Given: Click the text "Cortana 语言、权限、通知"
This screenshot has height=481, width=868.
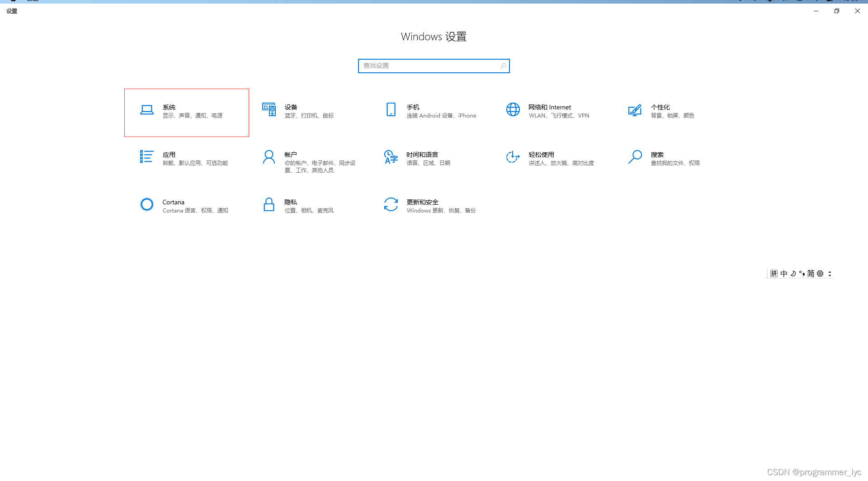Looking at the screenshot, I should pos(195,211).
